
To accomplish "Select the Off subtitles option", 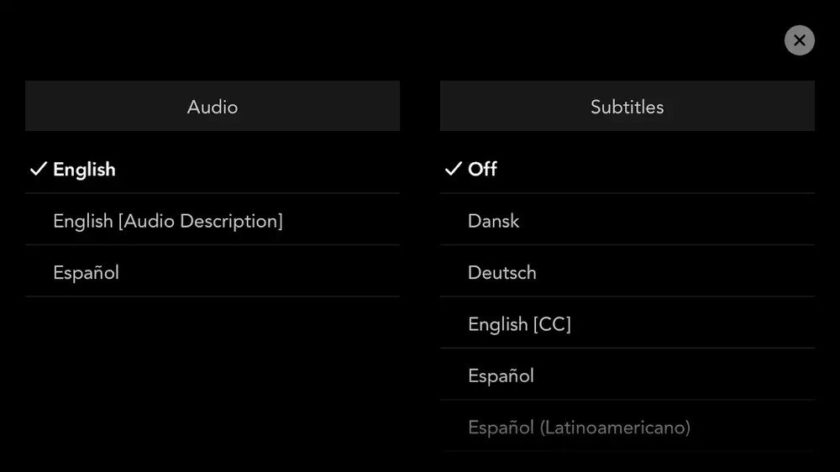I will coord(482,169).
